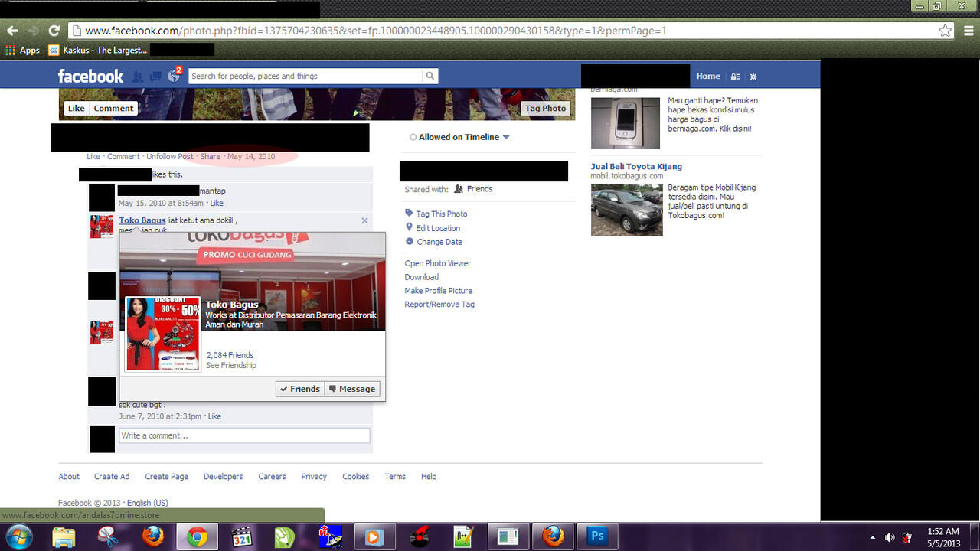
Task: Click 2,084 Friends link
Action: point(230,355)
